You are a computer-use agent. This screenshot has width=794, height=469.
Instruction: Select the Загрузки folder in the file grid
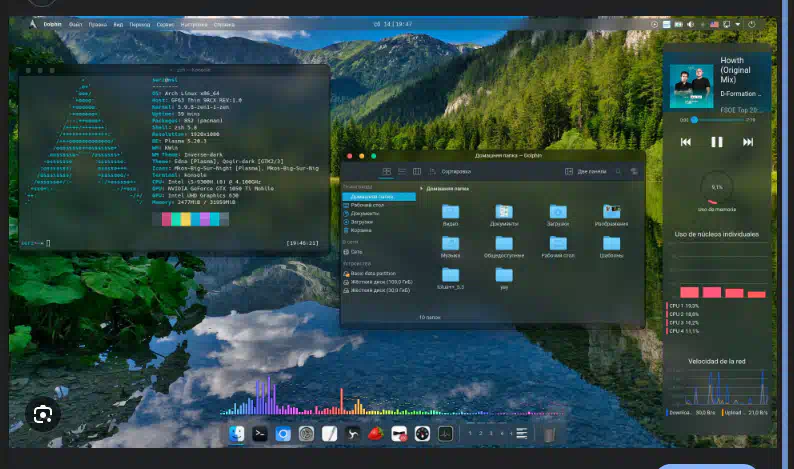[558, 212]
